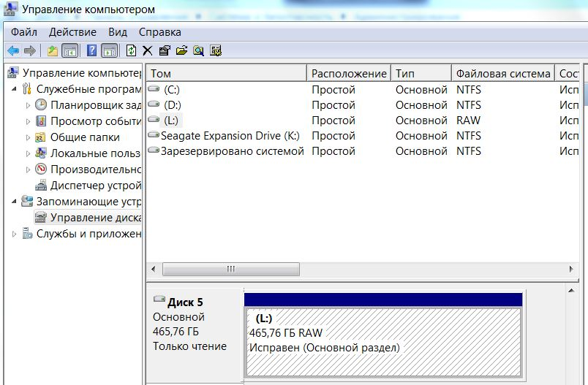Expand the Просмотр событий node
The height and width of the screenshot is (385, 588).
[28, 121]
